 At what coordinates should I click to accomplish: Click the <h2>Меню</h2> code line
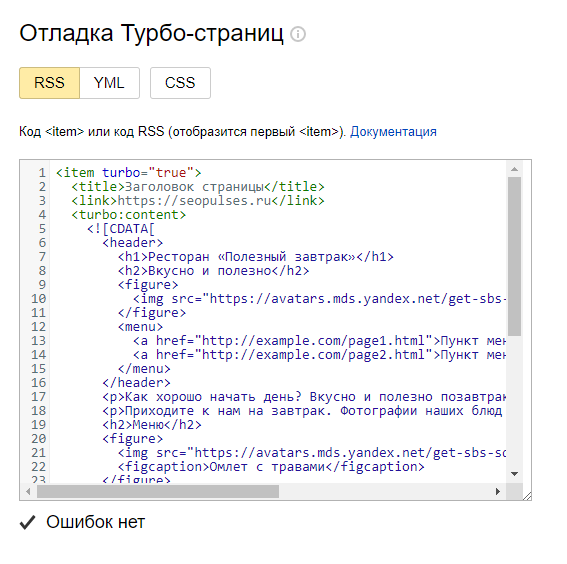152,424
